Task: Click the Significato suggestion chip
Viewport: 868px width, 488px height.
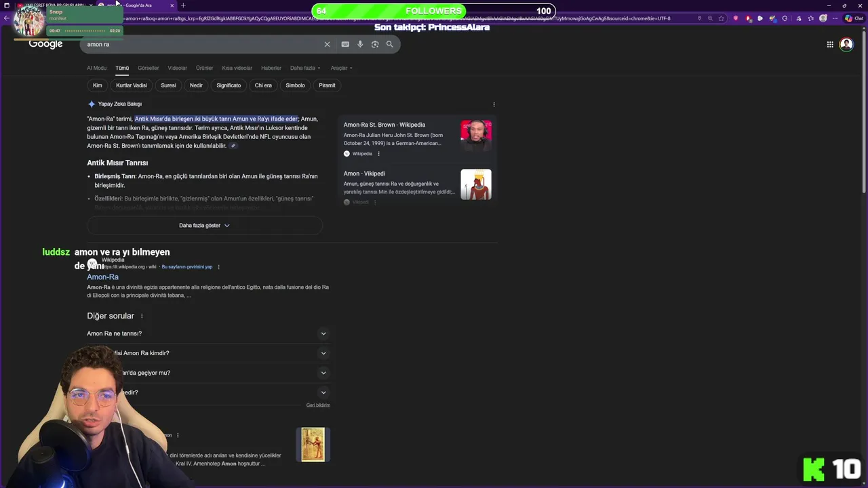Action: (229, 85)
